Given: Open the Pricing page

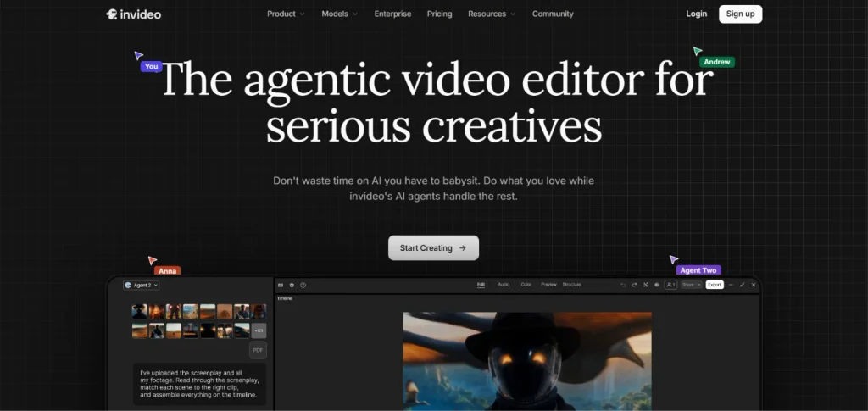Looking at the screenshot, I should click(x=440, y=14).
